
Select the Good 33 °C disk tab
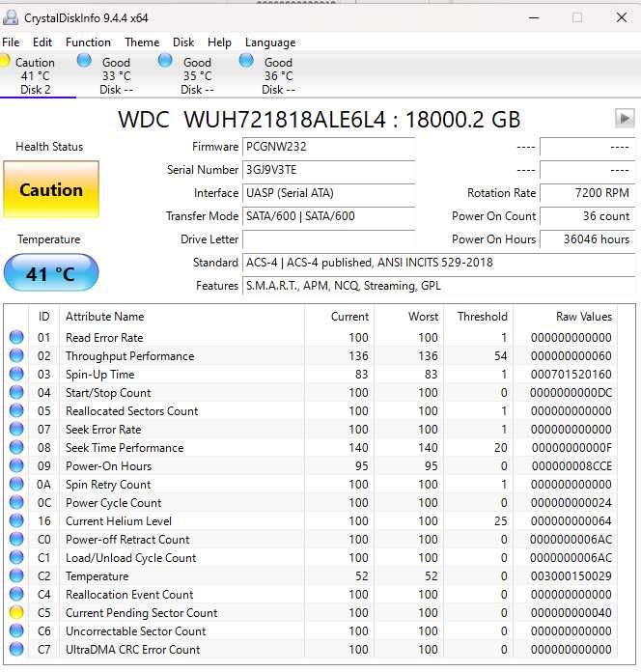[116, 75]
